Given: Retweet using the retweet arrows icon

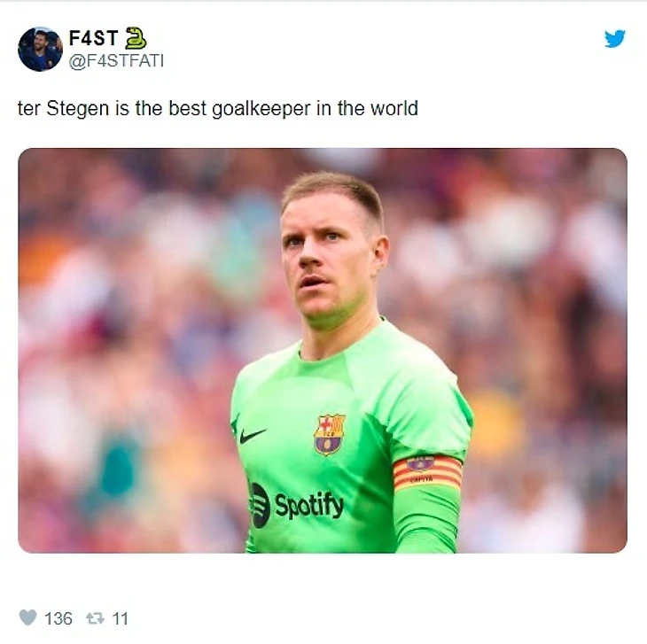Looking at the screenshot, I should tap(95, 618).
